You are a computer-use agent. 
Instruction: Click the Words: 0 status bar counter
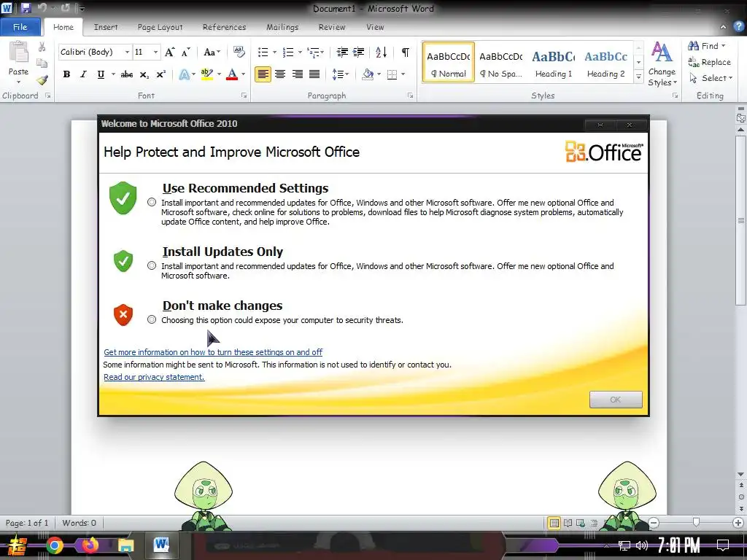79,523
